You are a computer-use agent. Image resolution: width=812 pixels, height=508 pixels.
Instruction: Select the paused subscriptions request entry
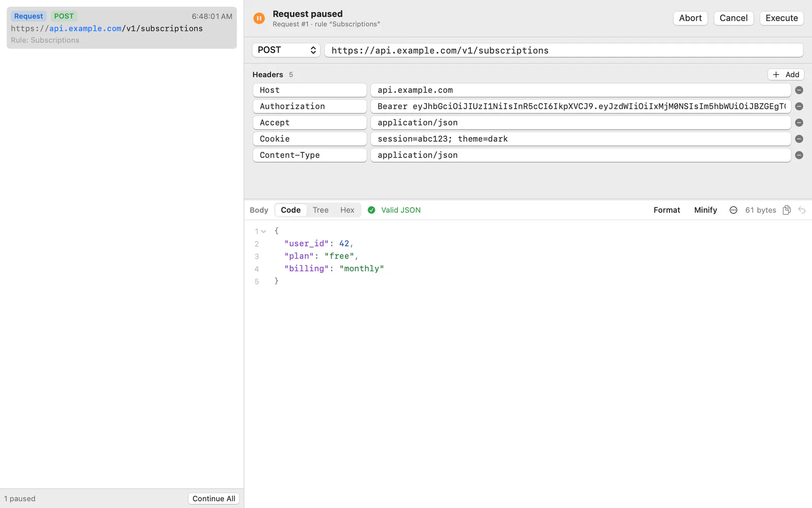click(x=122, y=28)
